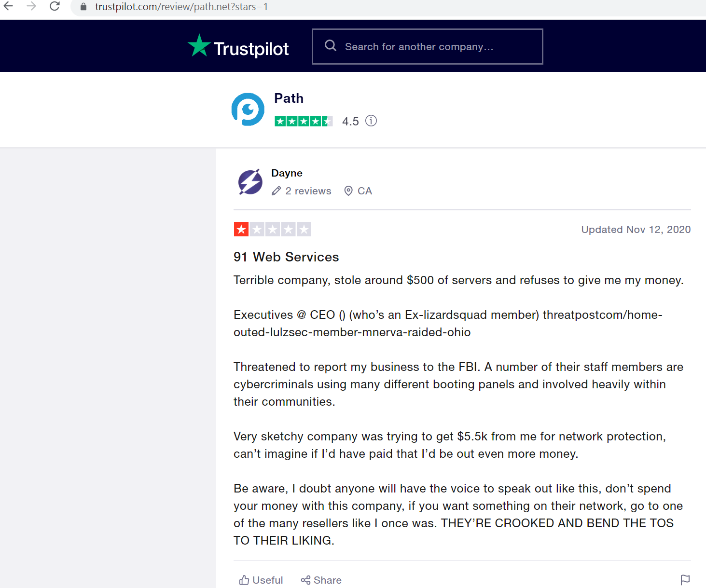This screenshot has height=588, width=706.
Task: Click the Path company name
Action: click(289, 98)
